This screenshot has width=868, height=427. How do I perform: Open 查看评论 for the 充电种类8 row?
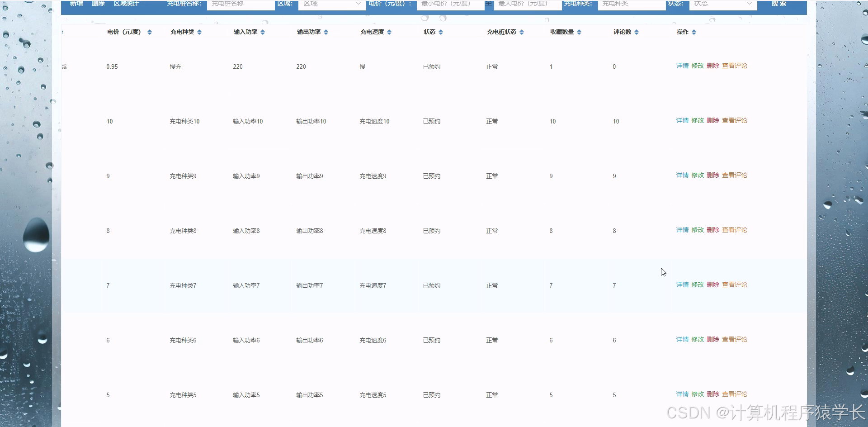[x=735, y=230]
